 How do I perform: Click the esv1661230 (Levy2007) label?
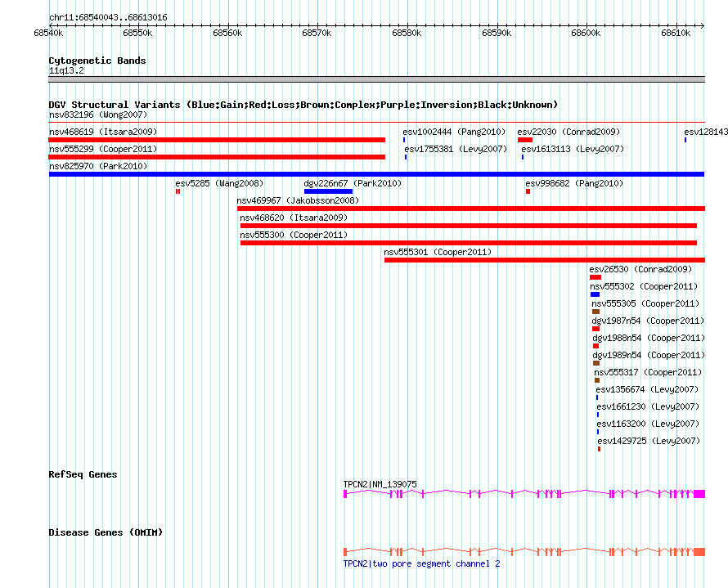(648, 406)
